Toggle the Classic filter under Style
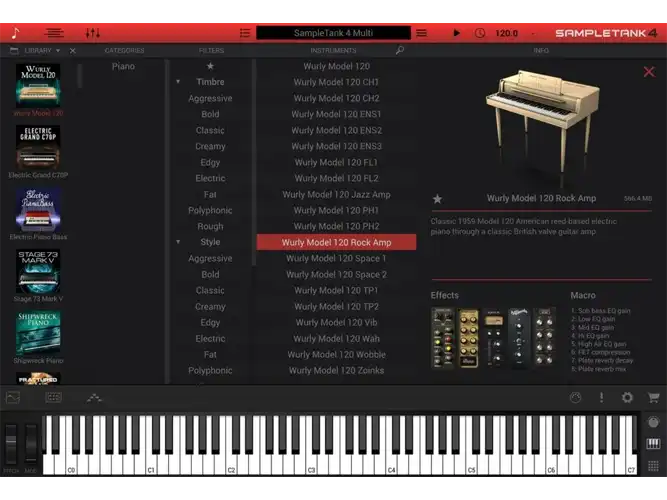This screenshot has width=667, height=500. (x=210, y=291)
